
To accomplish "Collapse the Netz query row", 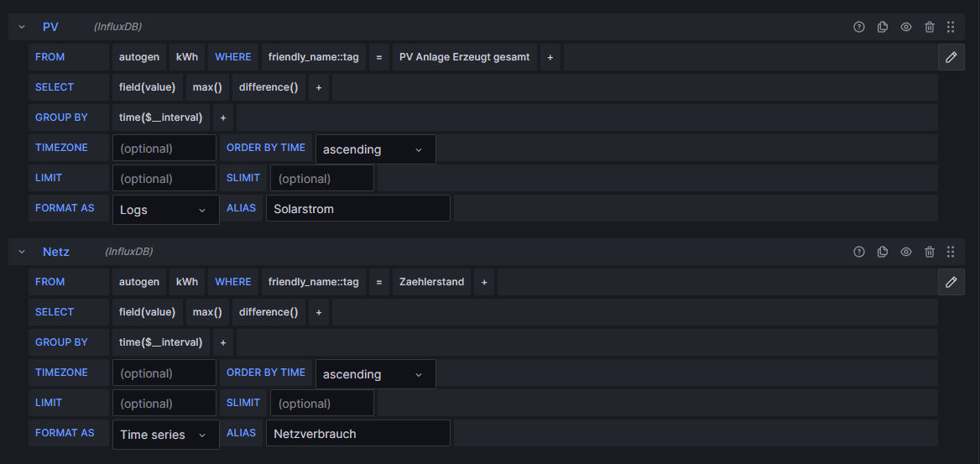I will (x=22, y=252).
